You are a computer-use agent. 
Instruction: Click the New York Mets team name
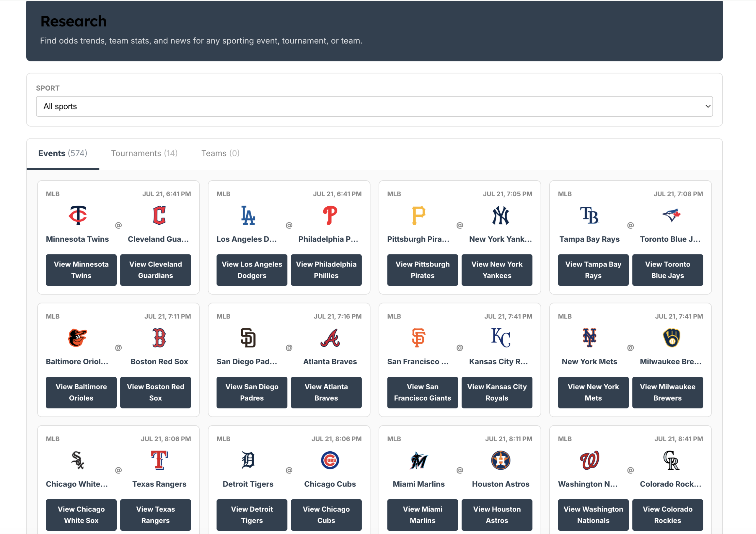click(589, 362)
